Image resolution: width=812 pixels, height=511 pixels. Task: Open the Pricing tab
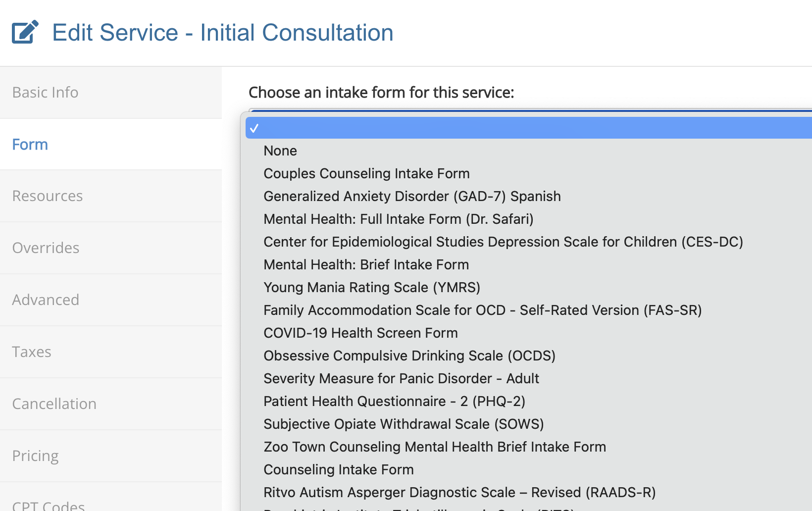click(x=35, y=456)
